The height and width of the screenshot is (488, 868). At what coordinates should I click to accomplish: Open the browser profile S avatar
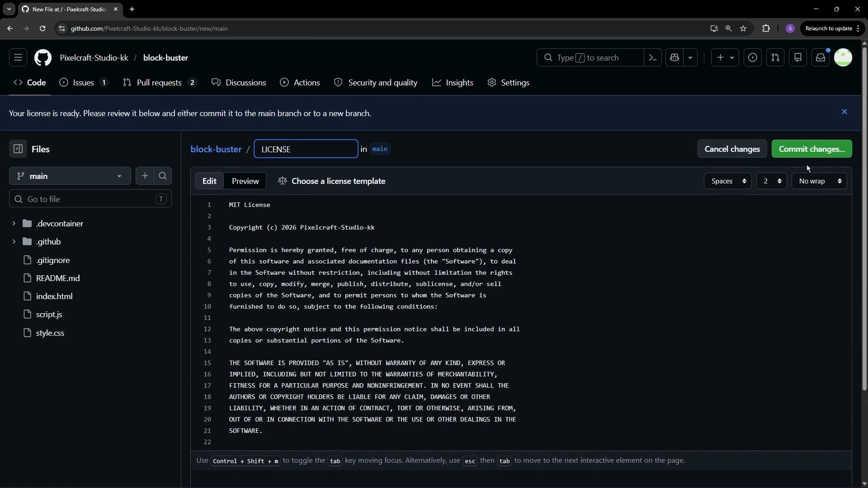[790, 28]
